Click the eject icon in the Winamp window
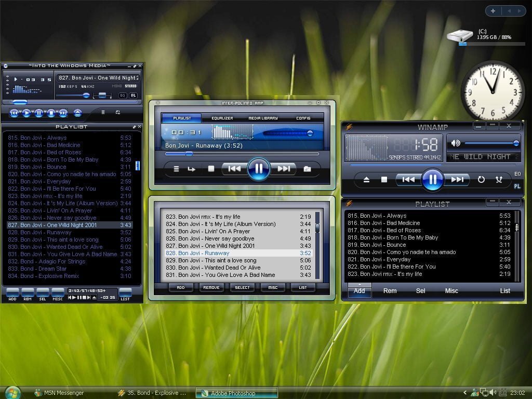Screen dimensions: 532x399 (x=366, y=179)
